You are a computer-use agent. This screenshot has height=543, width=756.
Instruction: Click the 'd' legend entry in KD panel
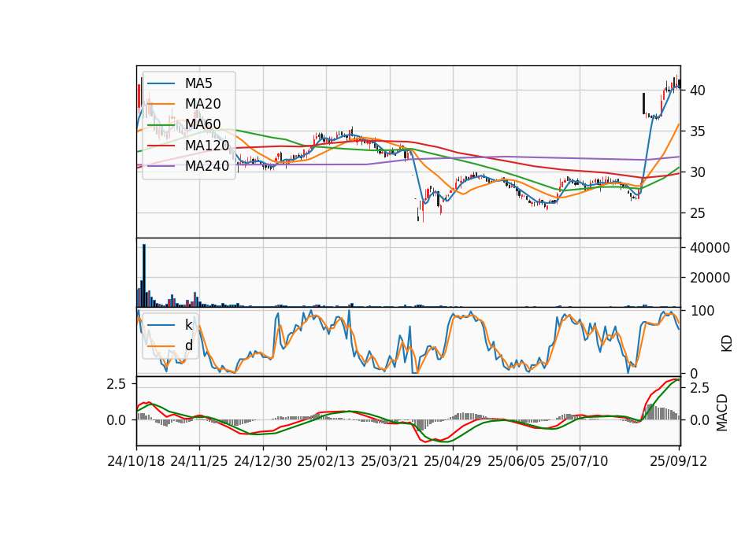188,345
